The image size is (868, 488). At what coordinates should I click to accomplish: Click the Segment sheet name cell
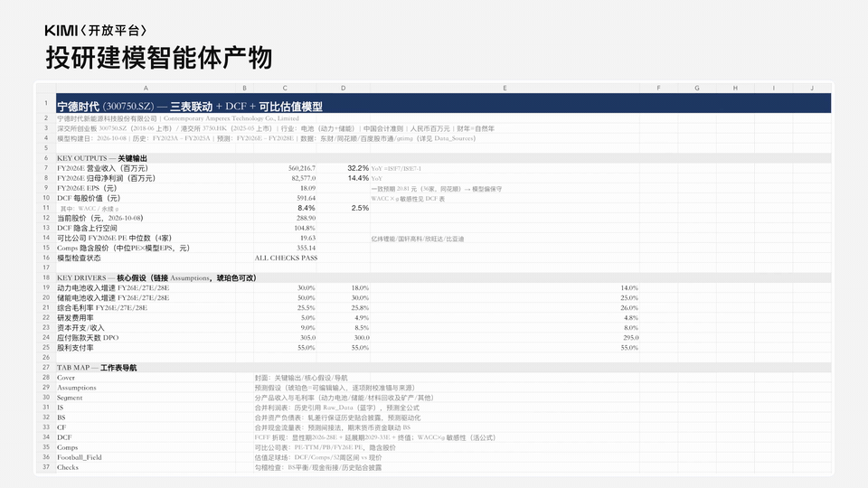click(70, 398)
